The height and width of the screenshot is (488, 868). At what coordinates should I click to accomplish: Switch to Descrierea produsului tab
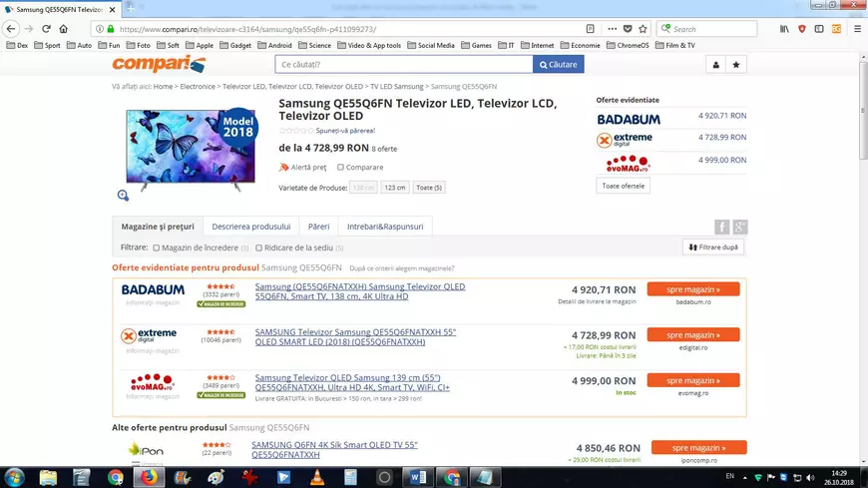[x=250, y=227]
